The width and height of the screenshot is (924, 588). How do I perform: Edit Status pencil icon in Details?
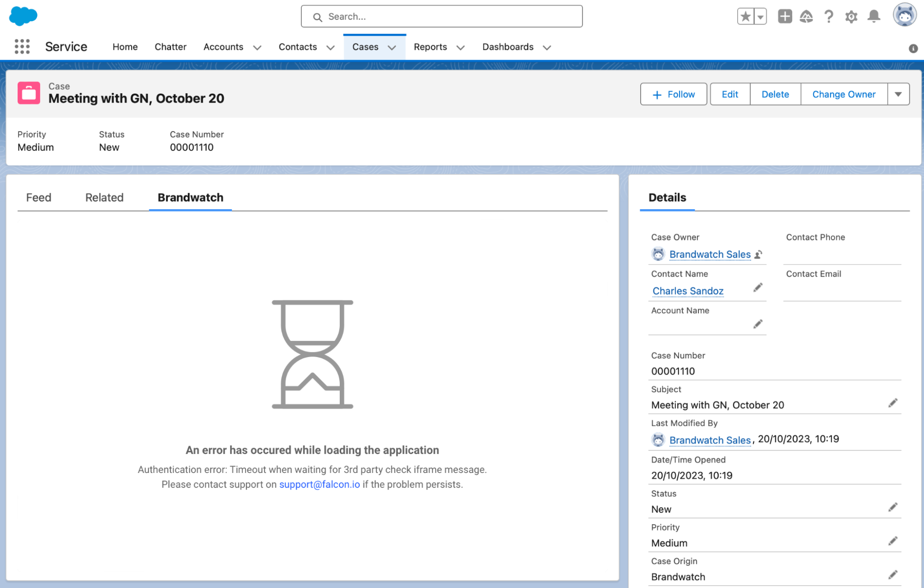(893, 507)
